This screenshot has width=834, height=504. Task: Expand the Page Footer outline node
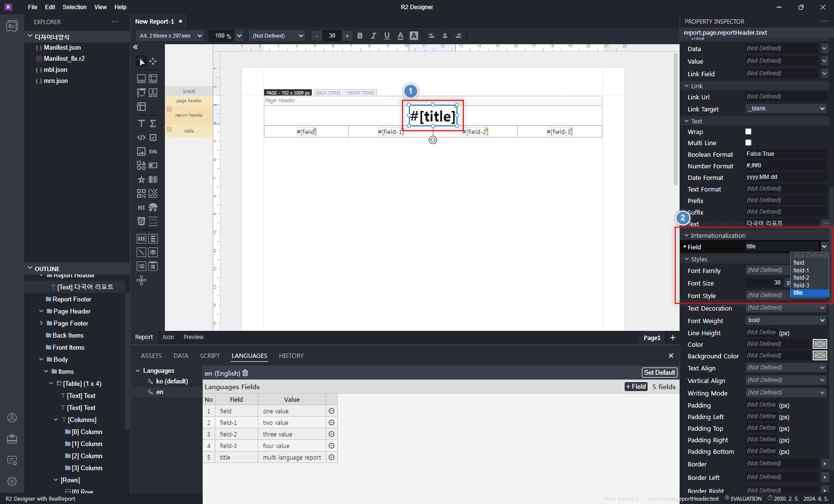click(x=42, y=323)
